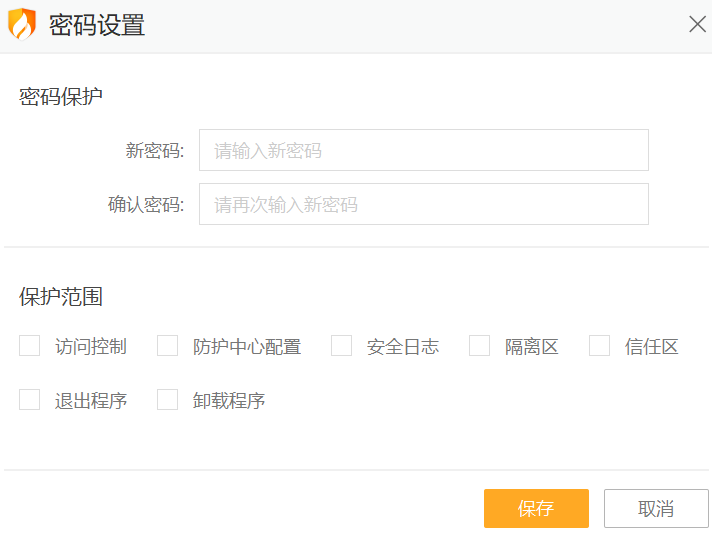Click the Huorong shield logo icon
The image size is (712, 537).
(22, 25)
